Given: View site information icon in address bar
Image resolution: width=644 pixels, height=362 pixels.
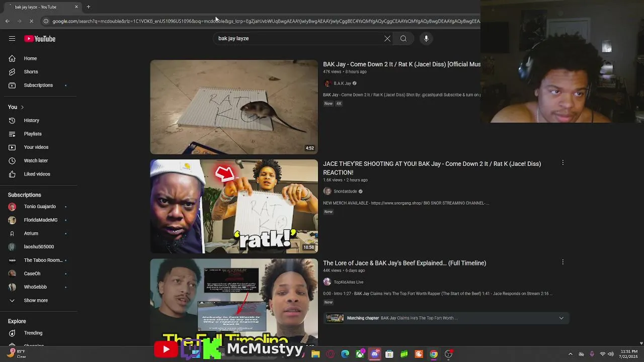Looking at the screenshot, I should [46, 21].
